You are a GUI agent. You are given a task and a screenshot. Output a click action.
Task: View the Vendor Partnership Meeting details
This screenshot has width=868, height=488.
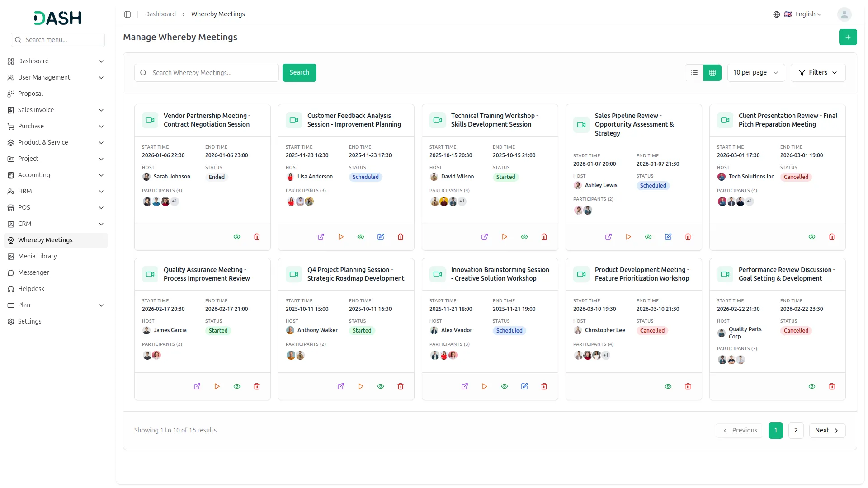[x=237, y=237]
